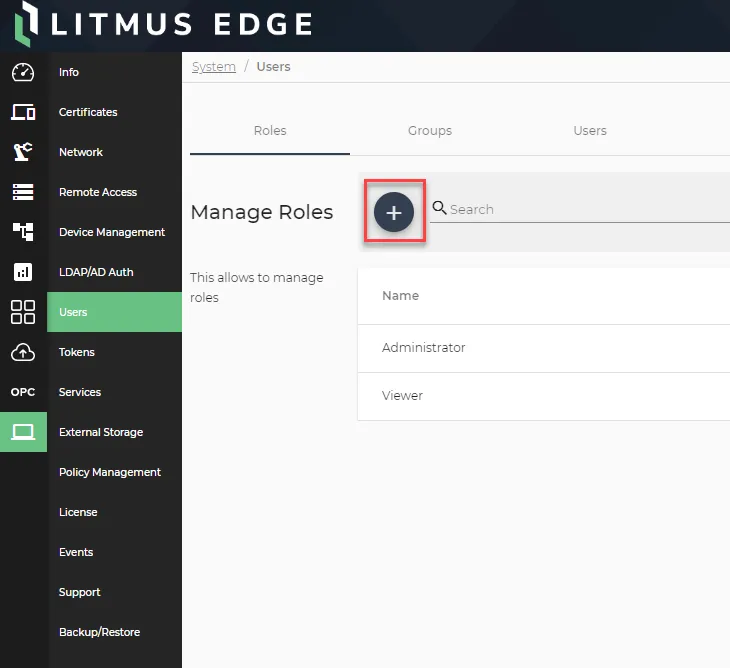Open the four-squares applications icon
This screenshot has height=668, width=730.
pyautogui.click(x=23, y=312)
